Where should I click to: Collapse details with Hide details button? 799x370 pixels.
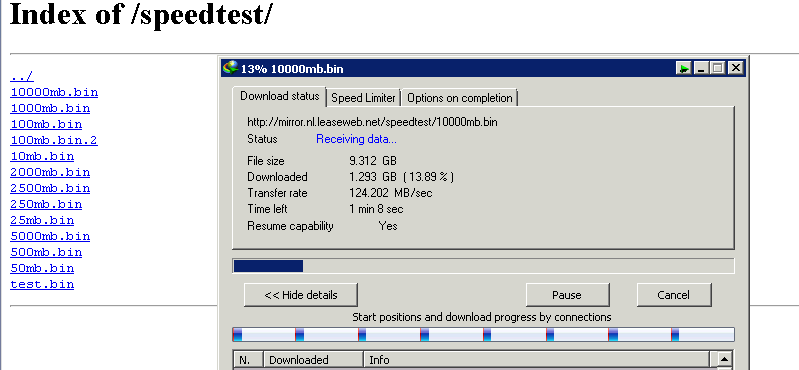click(301, 295)
